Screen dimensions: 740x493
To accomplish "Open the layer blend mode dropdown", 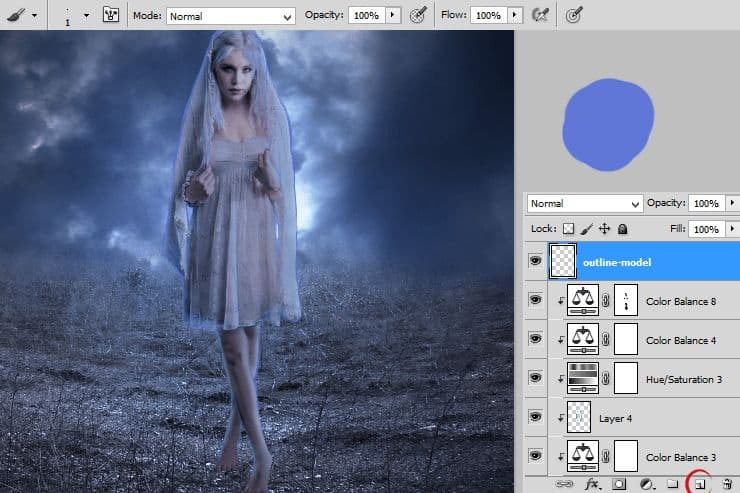I will coord(585,203).
